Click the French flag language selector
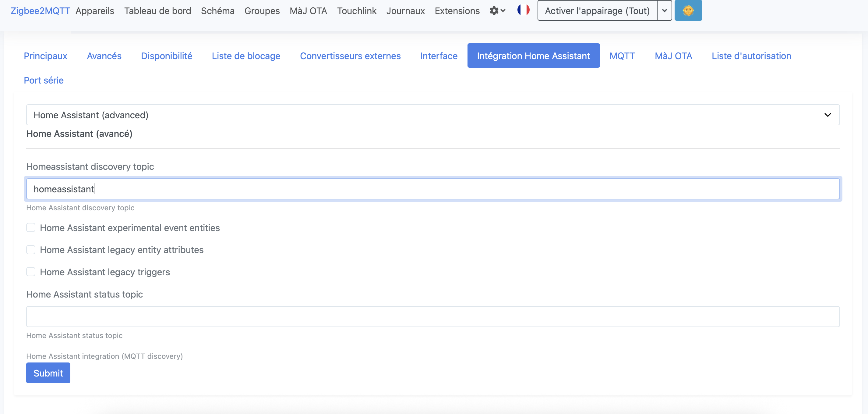 click(523, 10)
